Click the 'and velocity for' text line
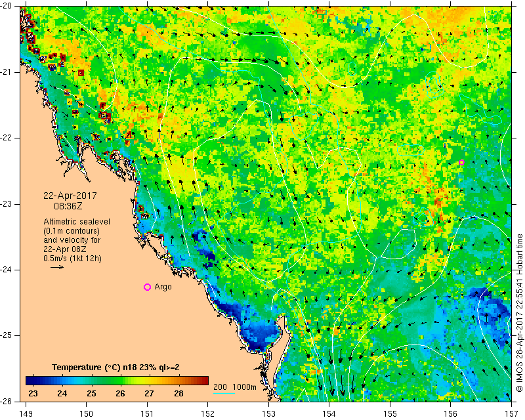 72,240
